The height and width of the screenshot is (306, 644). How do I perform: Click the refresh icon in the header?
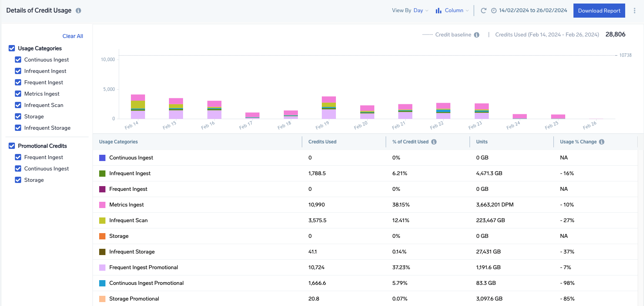[x=483, y=11]
